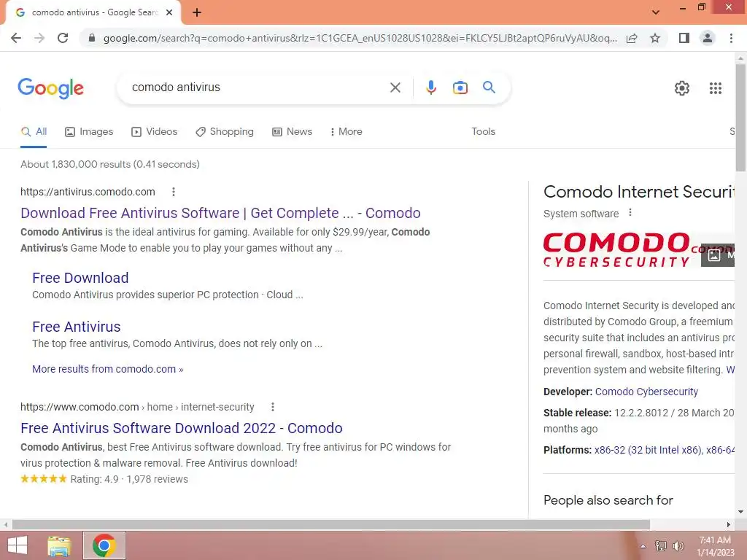Open Chrome three-dot menu
This screenshot has height=560, width=747.
731,38
